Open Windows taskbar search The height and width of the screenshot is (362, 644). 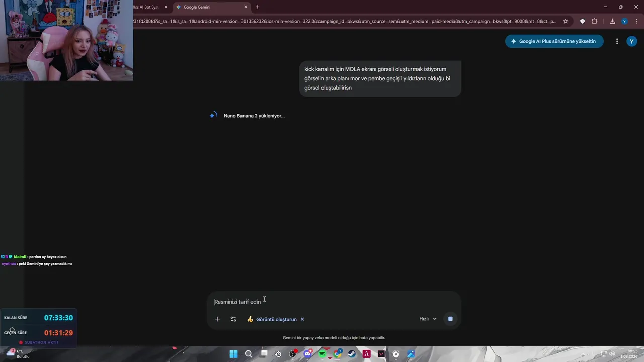[x=248, y=354]
